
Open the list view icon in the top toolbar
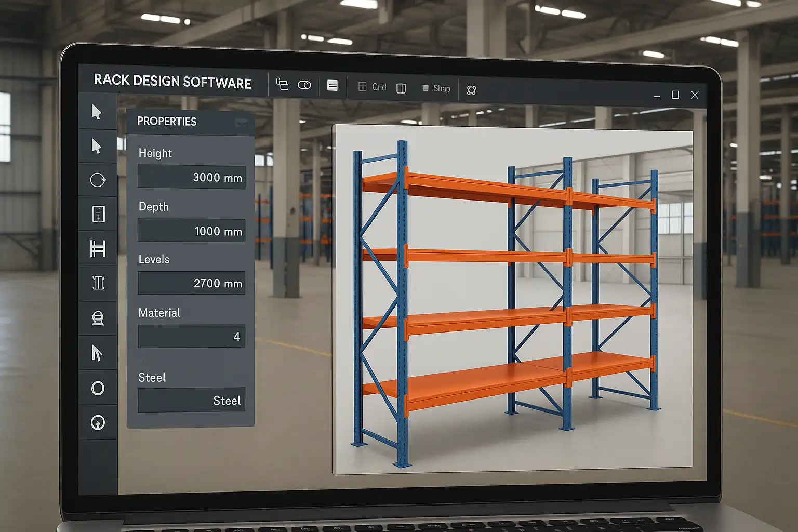tap(332, 86)
